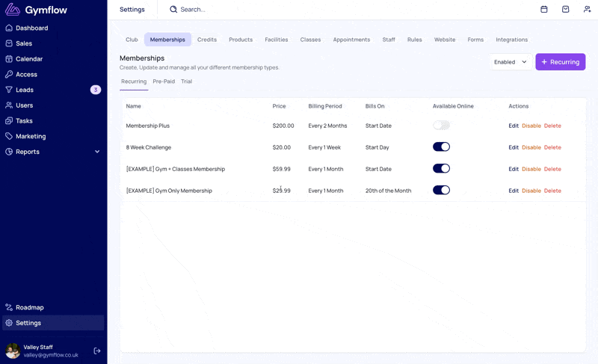Image resolution: width=598 pixels, height=364 pixels.
Task: Open Roadmap in the sidebar
Action: pos(29,307)
